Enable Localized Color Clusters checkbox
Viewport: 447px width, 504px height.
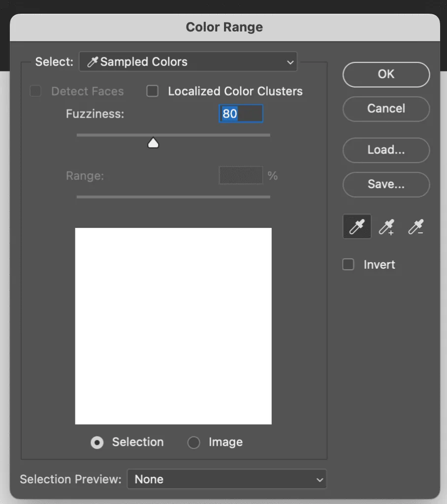click(x=153, y=91)
